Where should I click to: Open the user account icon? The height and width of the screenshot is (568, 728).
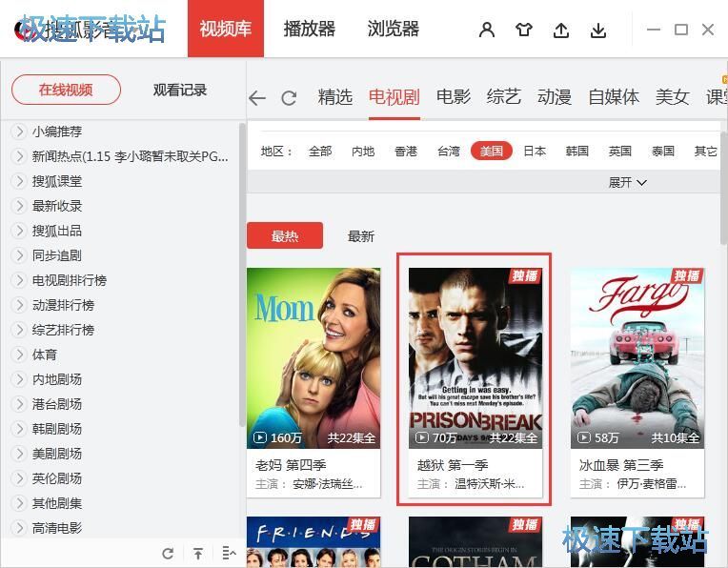487,30
